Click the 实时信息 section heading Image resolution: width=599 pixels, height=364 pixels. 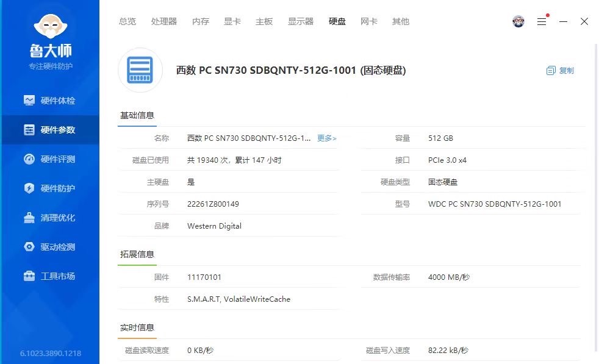point(137,327)
